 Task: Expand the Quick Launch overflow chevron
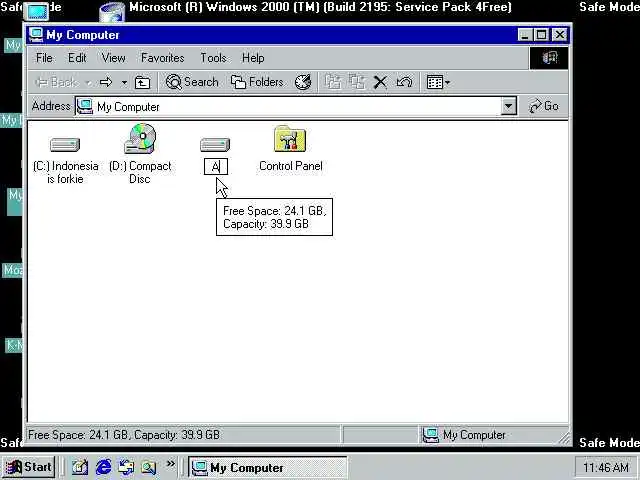click(x=171, y=464)
